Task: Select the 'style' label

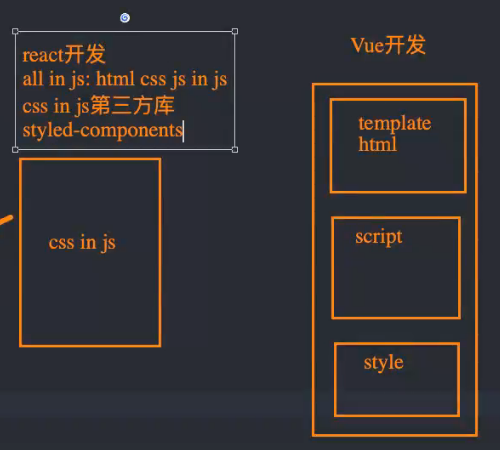Action: click(384, 363)
